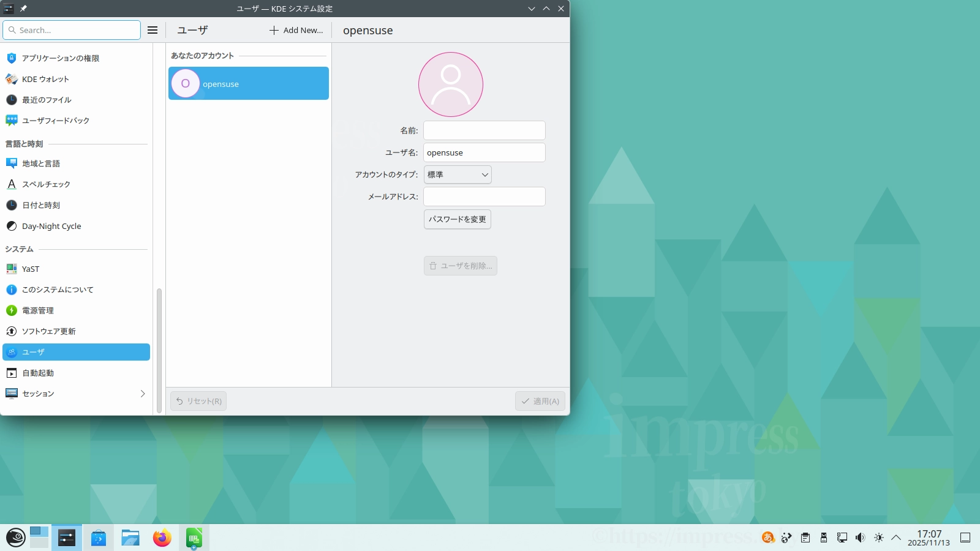Select the opensuse account in the user list
Image resolution: width=980 pixels, height=551 pixels.
click(249, 83)
